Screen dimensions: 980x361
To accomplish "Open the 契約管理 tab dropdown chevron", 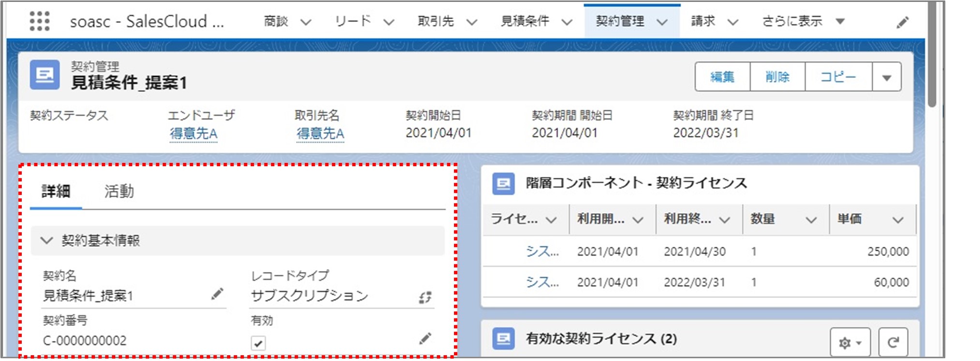I will click(662, 22).
